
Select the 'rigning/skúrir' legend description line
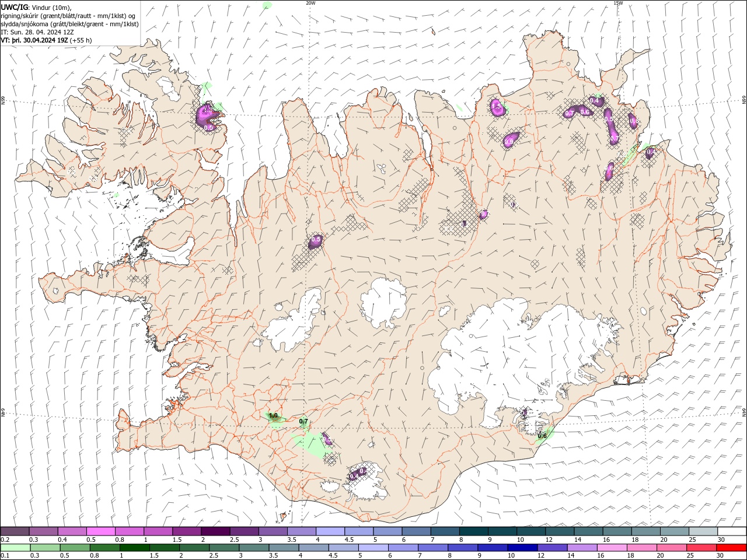pyautogui.click(x=68, y=16)
